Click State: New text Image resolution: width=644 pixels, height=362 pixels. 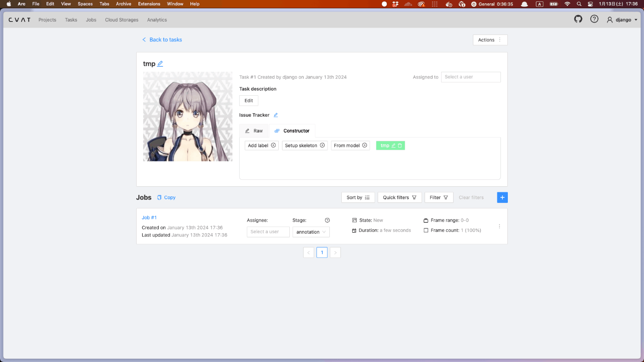click(371, 220)
